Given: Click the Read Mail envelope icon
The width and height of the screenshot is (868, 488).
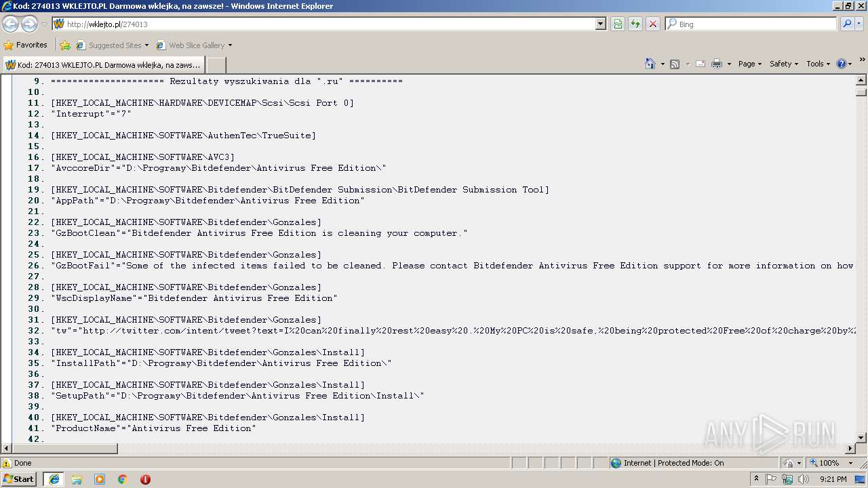Looking at the screenshot, I should pyautogui.click(x=701, y=64).
